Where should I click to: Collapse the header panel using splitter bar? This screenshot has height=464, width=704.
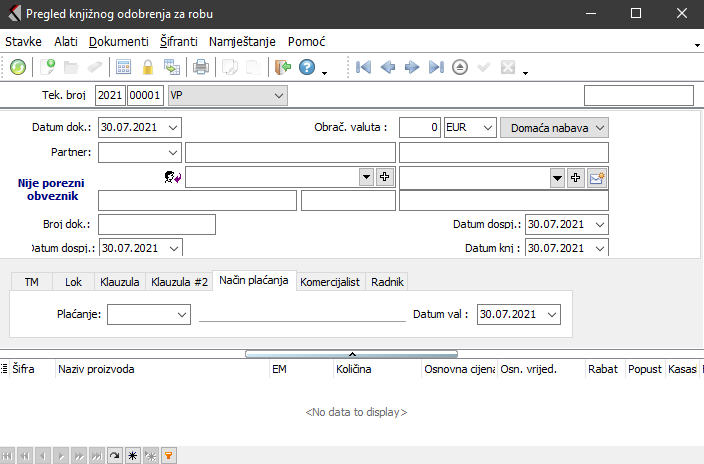[x=351, y=353]
